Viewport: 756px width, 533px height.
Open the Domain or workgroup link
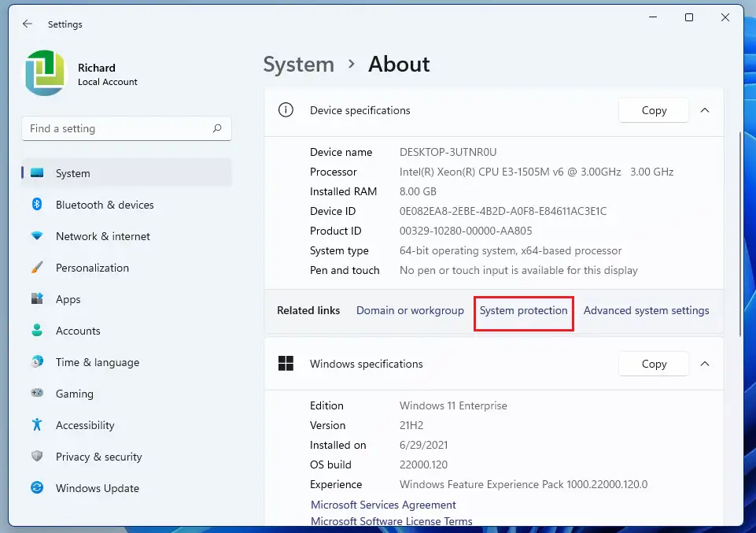410,310
